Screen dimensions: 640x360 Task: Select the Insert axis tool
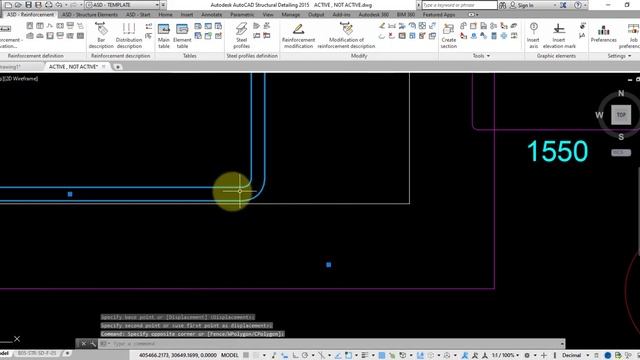point(533,36)
